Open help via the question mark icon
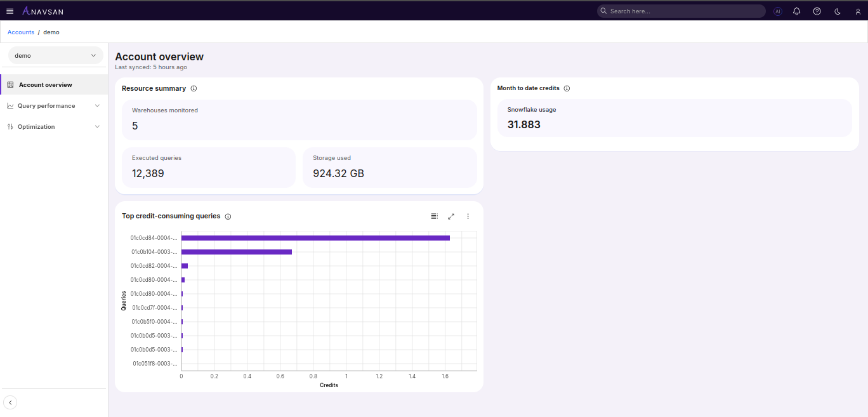Image resolution: width=868 pixels, height=417 pixels. (817, 11)
